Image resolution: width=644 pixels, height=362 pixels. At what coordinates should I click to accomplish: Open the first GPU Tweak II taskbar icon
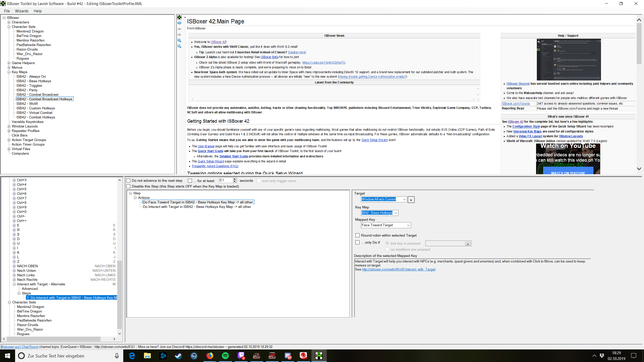257,356
